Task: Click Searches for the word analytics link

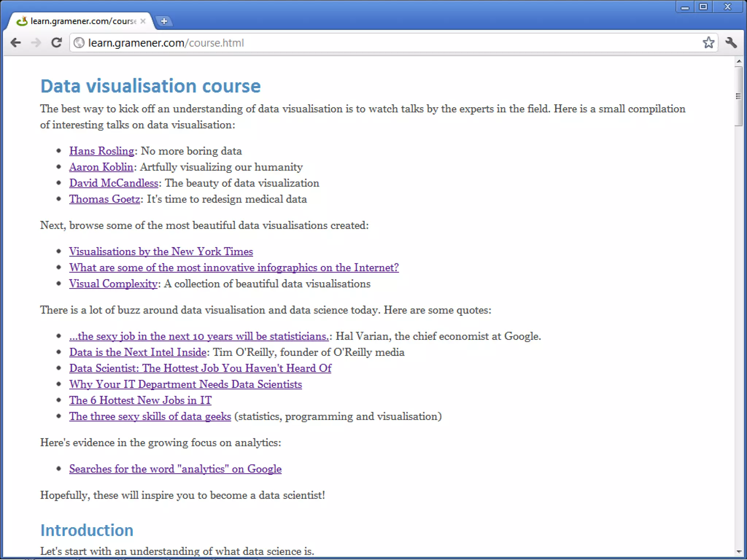Action: pyautogui.click(x=175, y=469)
